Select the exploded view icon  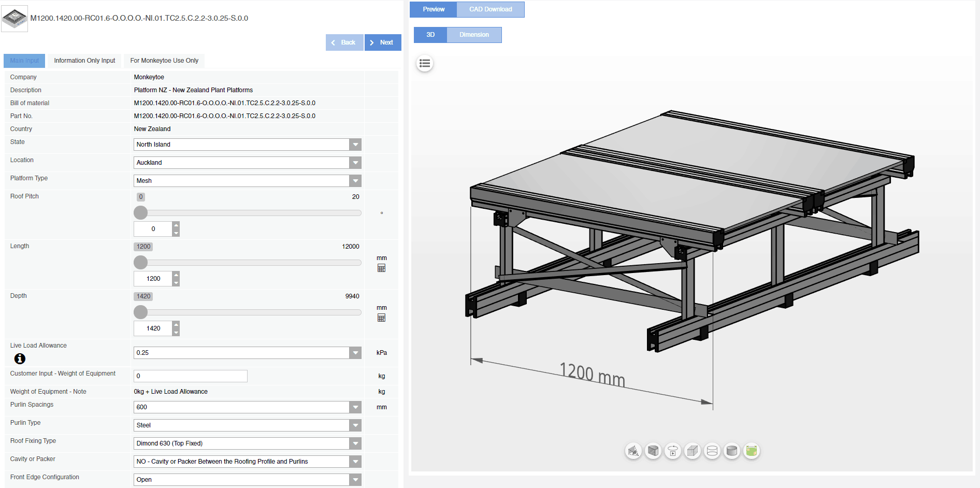(x=633, y=451)
